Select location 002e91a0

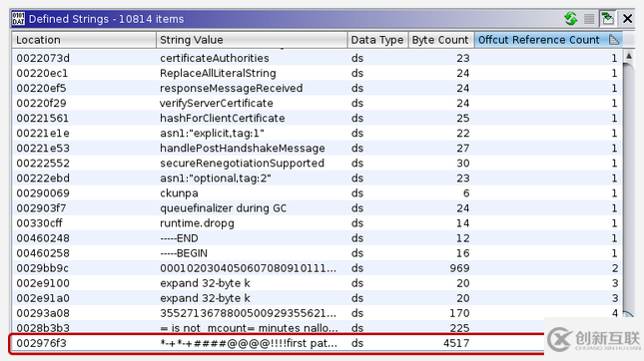[43, 298]
